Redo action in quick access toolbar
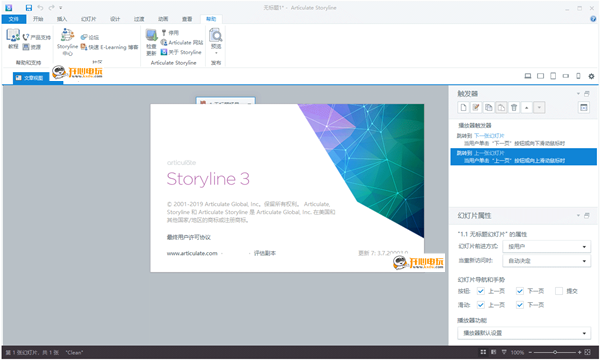Screen dimensions: 600x360 click(51, 8)
